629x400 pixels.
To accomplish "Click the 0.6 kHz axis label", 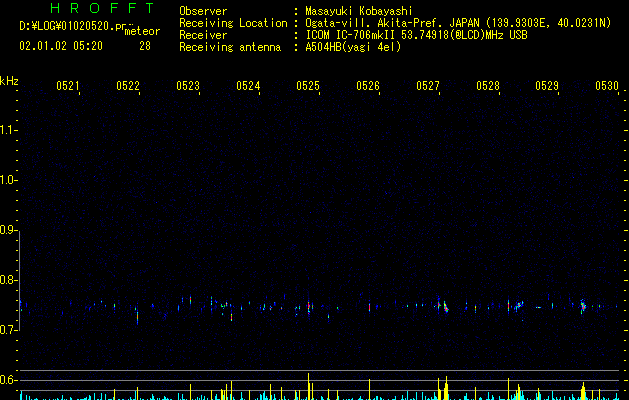I will pyautogui.click(x=8, y=380).
